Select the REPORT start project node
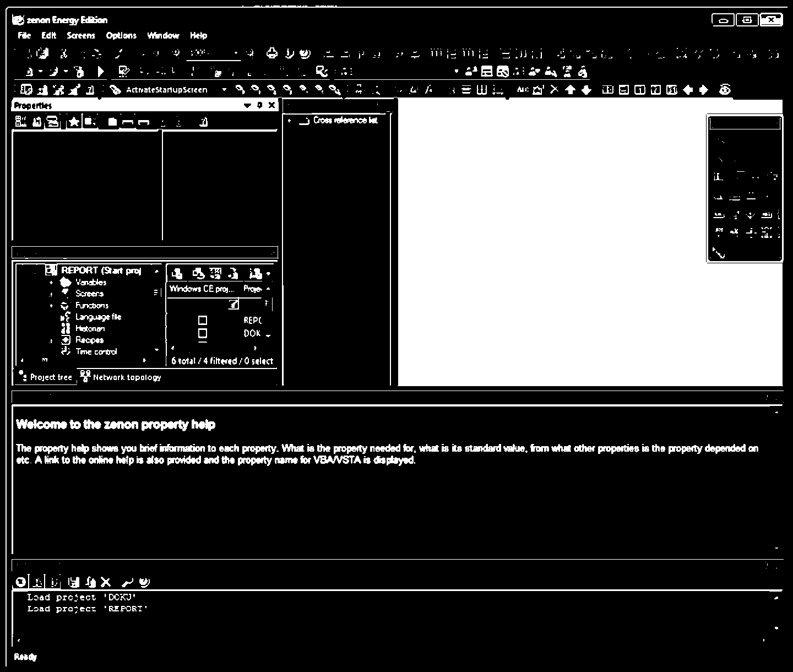The width and height of the screenshot is (793, 672). coord(101,270)
